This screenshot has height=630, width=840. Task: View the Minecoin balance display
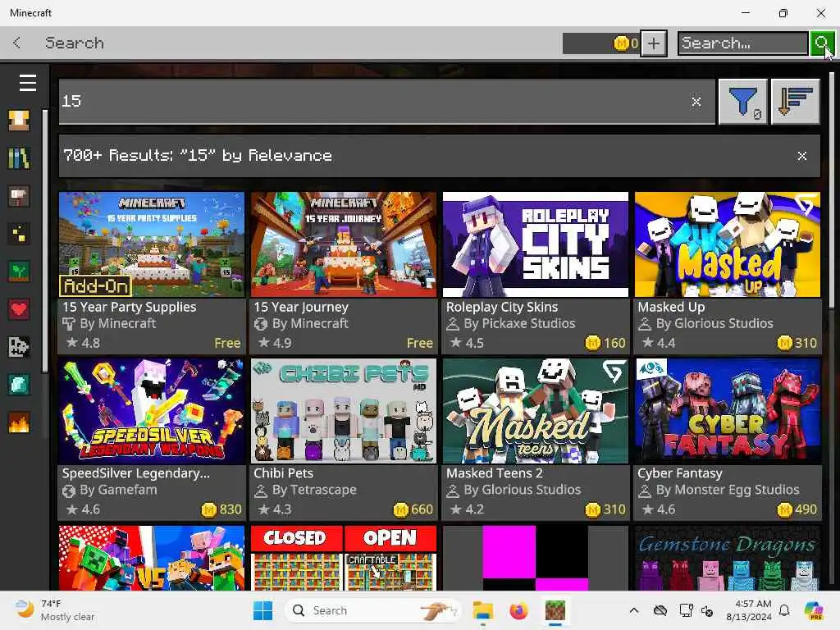601,43
